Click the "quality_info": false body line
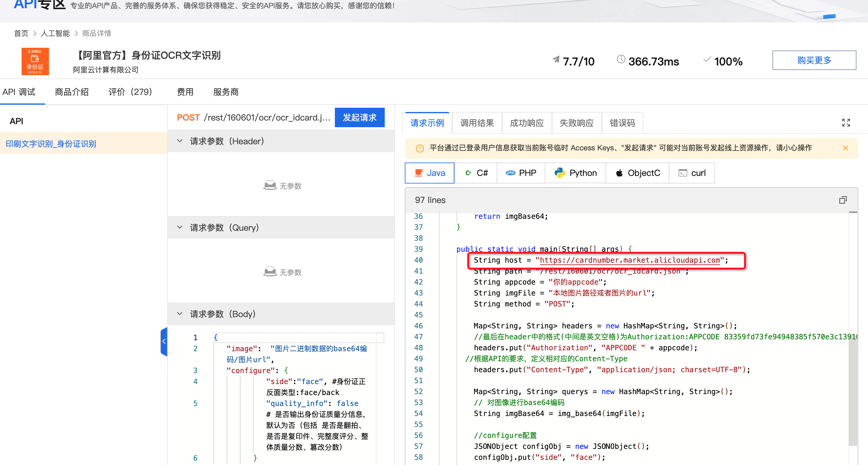Image resolution: width=868 pixels, height=465 pixels. click(312, 403)
